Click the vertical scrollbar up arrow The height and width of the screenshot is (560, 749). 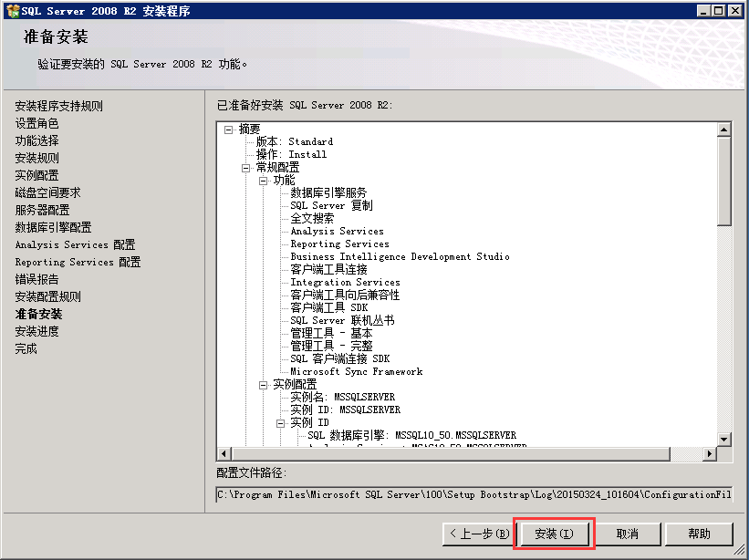coord(724,130)
